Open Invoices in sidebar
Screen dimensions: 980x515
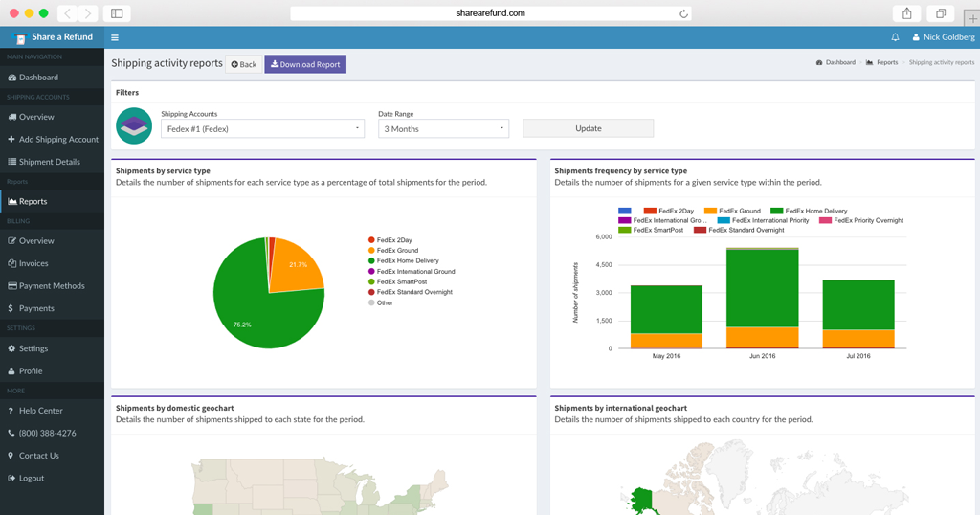point(53,264)
